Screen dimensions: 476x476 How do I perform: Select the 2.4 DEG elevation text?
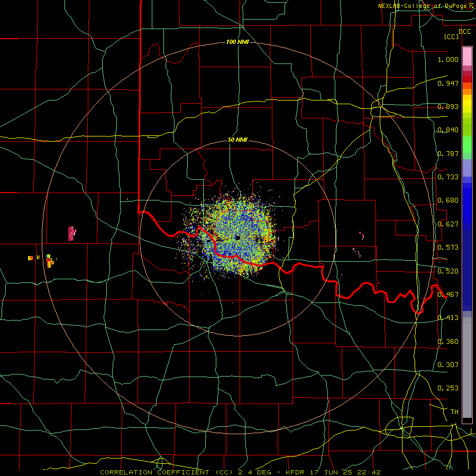pyautogui.click(x=255, y=472)
